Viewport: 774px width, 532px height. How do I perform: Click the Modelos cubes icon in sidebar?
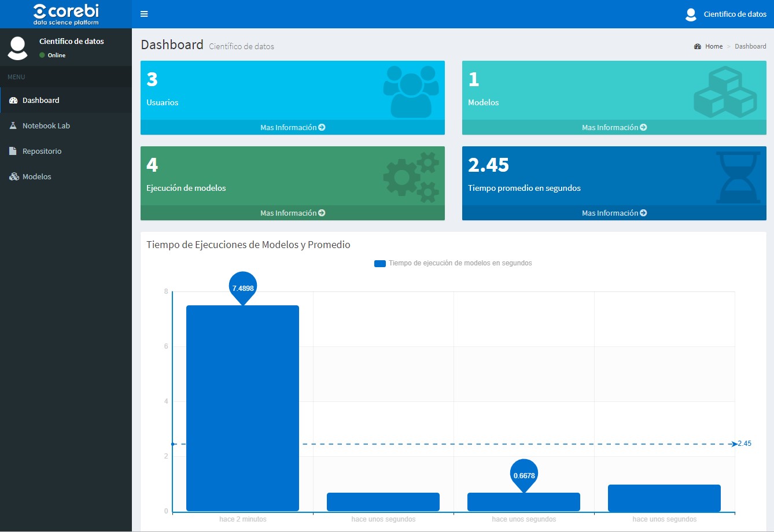point(14,176)
